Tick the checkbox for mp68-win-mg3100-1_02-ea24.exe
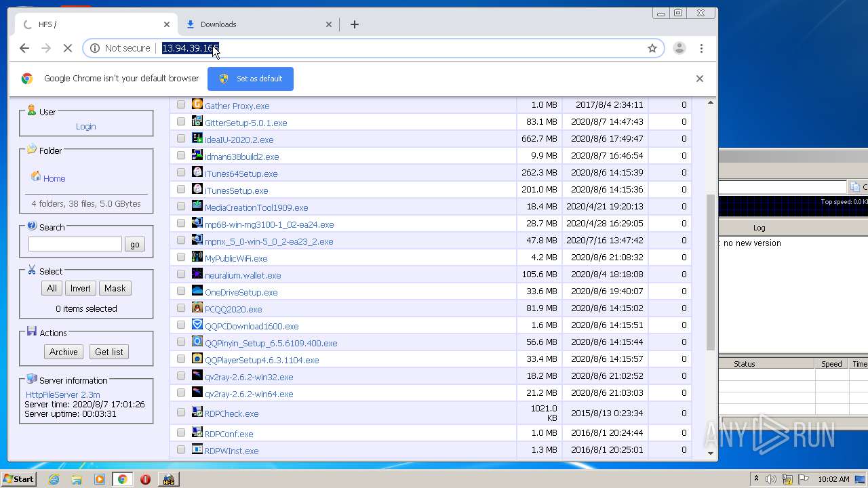This screenshot has height=488, width=868. click(181, 224)
